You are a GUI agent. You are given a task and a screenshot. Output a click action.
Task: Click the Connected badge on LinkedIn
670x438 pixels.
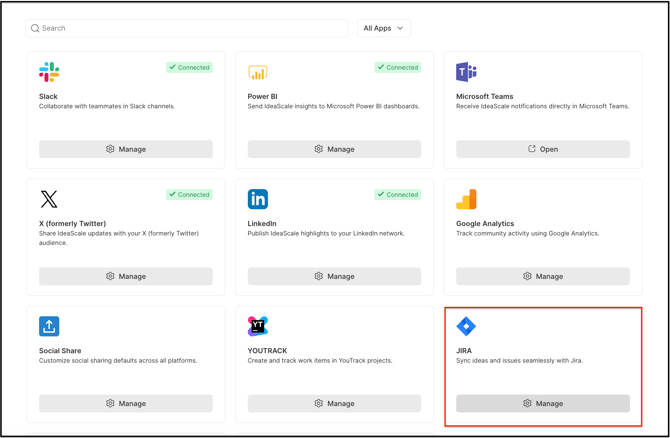click(397, 194)
